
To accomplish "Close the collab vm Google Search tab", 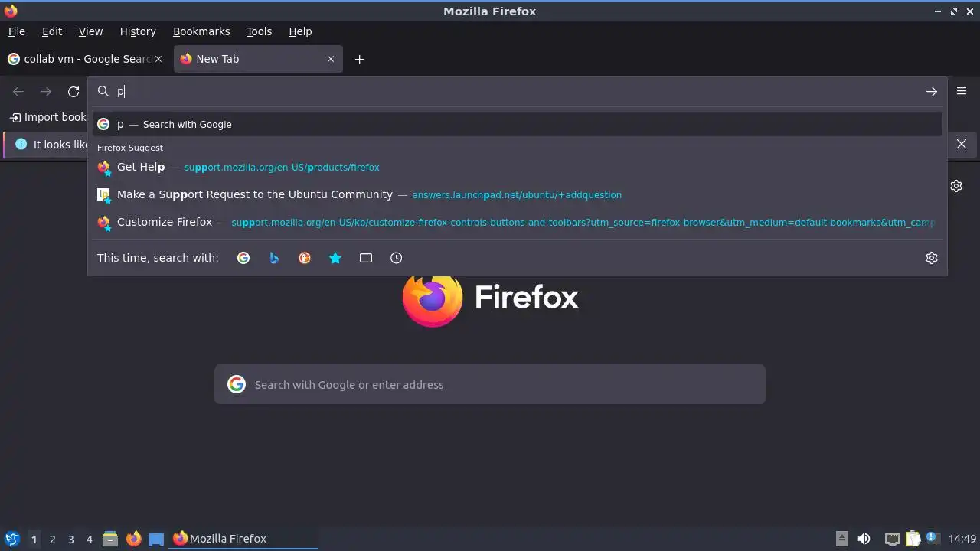I will pos(158,59).
